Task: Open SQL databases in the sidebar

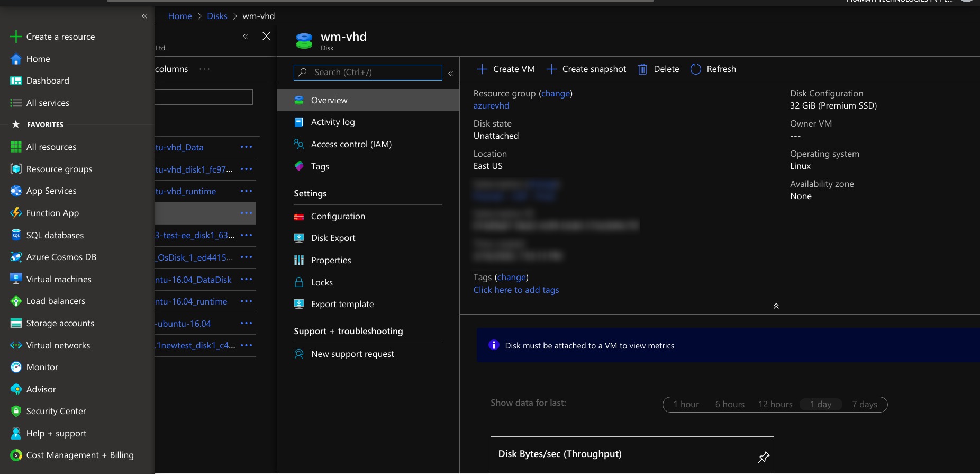Action: 55,235
